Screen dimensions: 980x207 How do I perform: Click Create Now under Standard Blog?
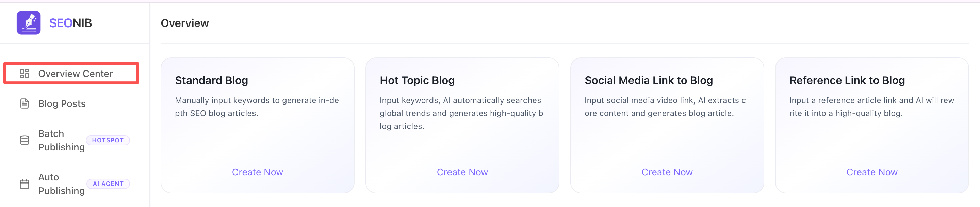[x=258, y=172]
